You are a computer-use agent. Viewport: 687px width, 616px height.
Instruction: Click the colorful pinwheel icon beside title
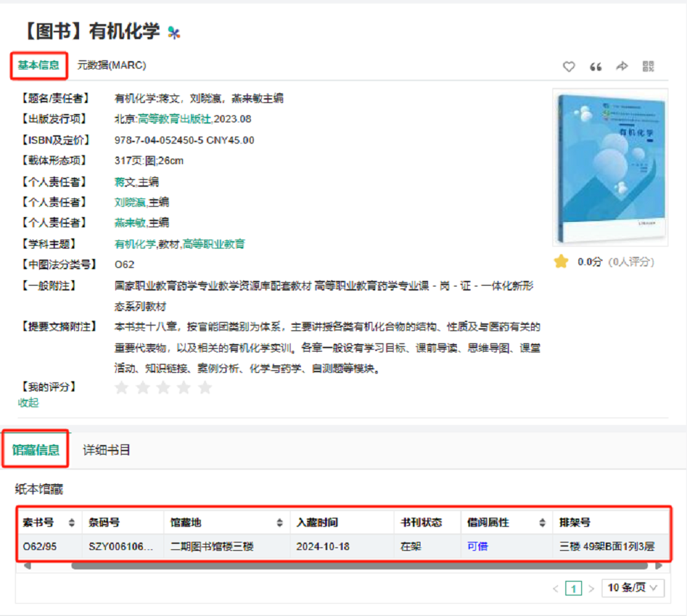(174, 32)
